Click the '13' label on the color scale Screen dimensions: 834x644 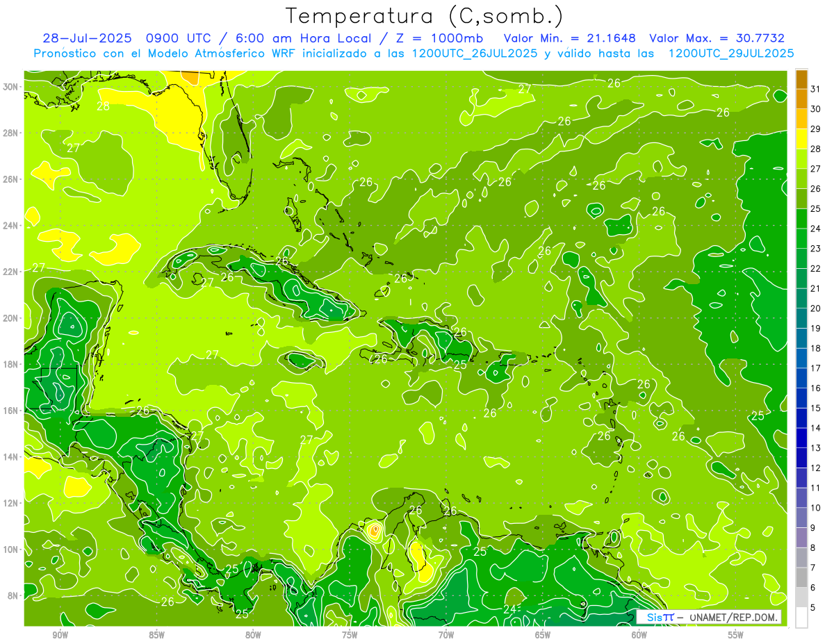tap(816, 448)
